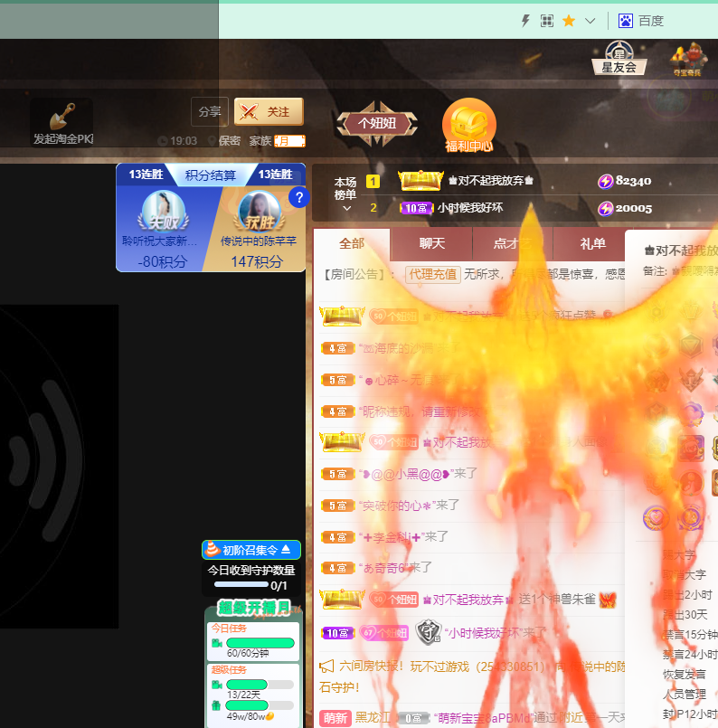Viewport: 718px width, 728px height.
Task: Click the lightning icon next to 20005
Action: tap(605, 209)
